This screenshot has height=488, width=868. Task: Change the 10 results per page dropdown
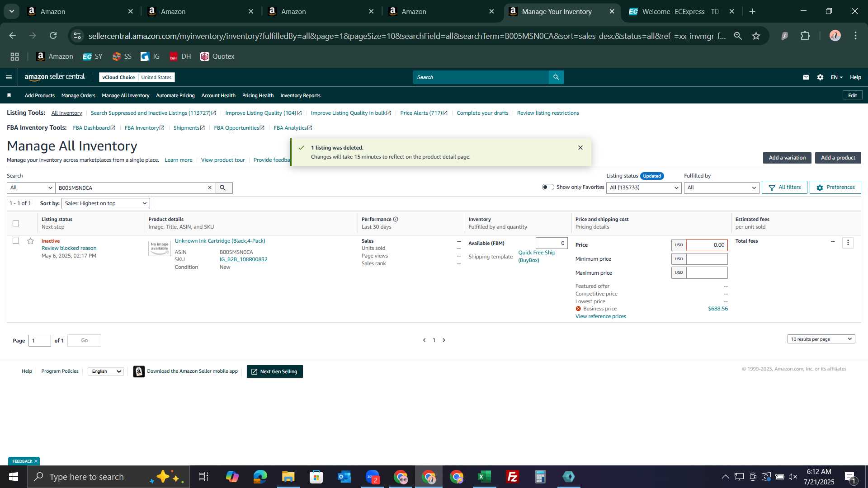point(821,339)
